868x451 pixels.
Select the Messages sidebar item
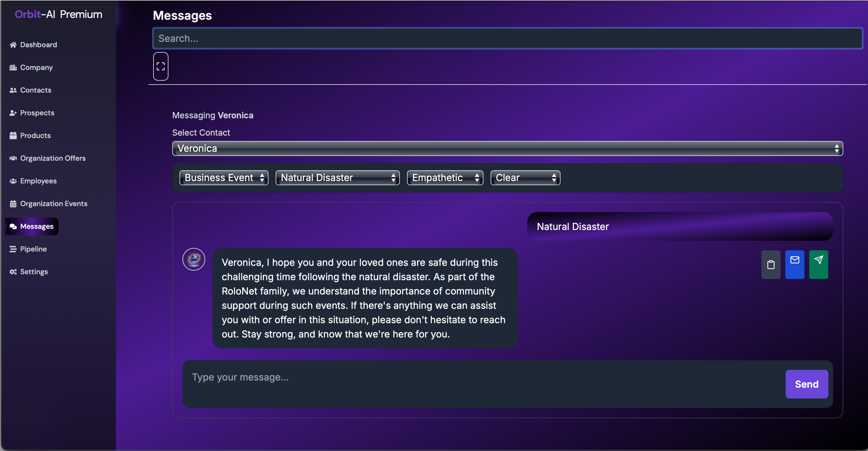[32, 226]
